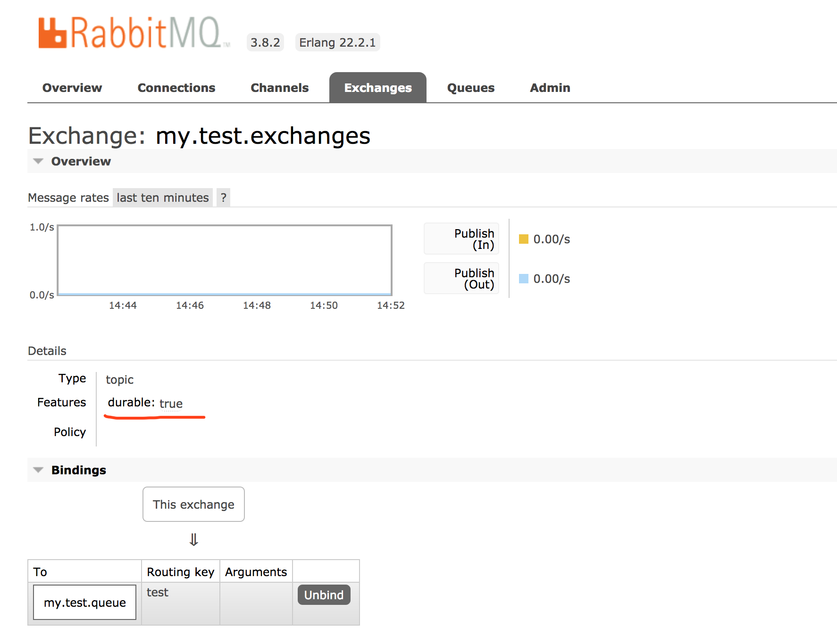Click the blue Publish (Out) legend square
837x644 pixels.
pyautogui.click(x=523, y=279)
